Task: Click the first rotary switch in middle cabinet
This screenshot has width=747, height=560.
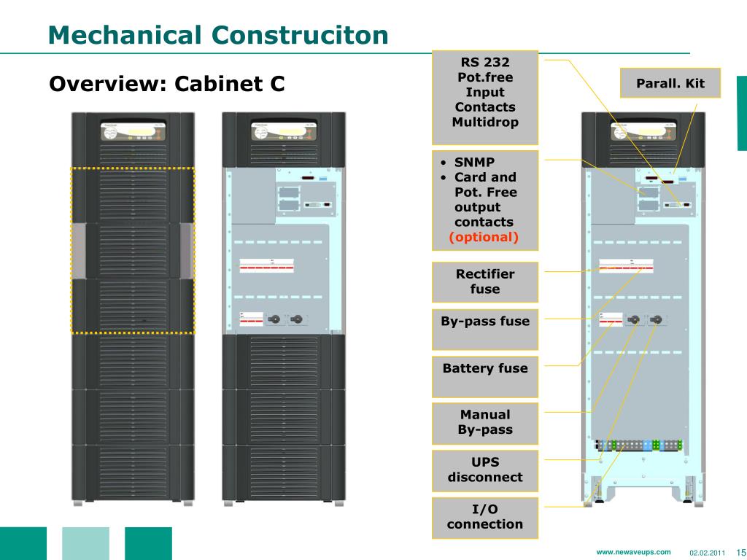Action: coord(274,319)
